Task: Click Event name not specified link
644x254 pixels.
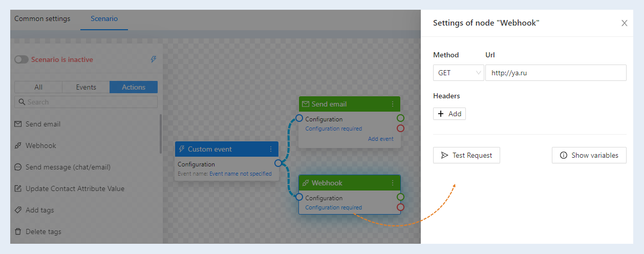Action: pos(241,174)
